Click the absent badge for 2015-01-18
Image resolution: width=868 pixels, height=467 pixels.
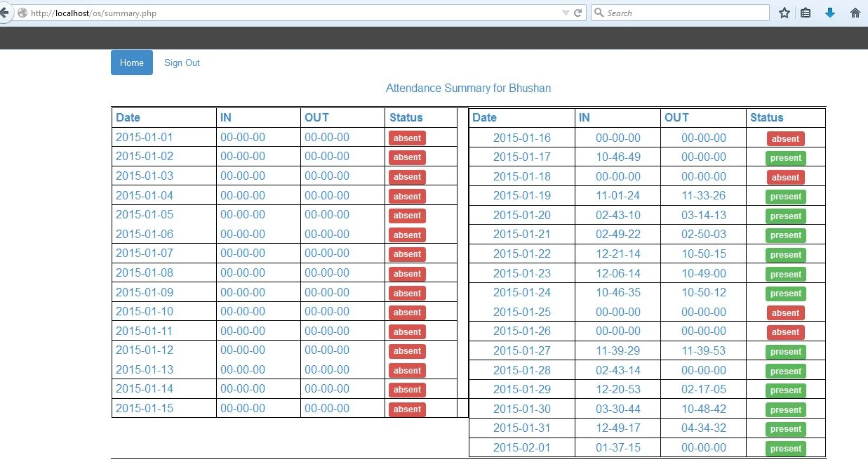click(786, 177)
